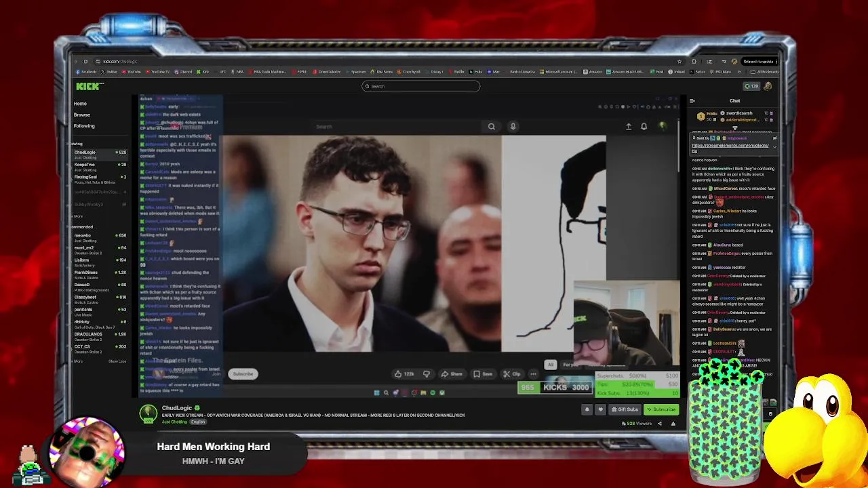Screen dimensions: 868x488
Task: Go to Browse in Kick sidebar
Action: click(x=82, y=115)
